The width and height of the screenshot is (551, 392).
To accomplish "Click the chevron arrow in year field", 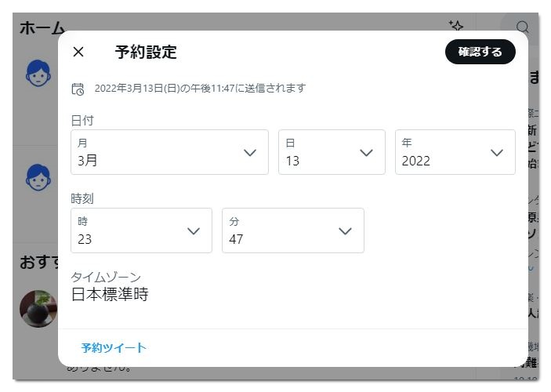I will (x=497, y=153).
